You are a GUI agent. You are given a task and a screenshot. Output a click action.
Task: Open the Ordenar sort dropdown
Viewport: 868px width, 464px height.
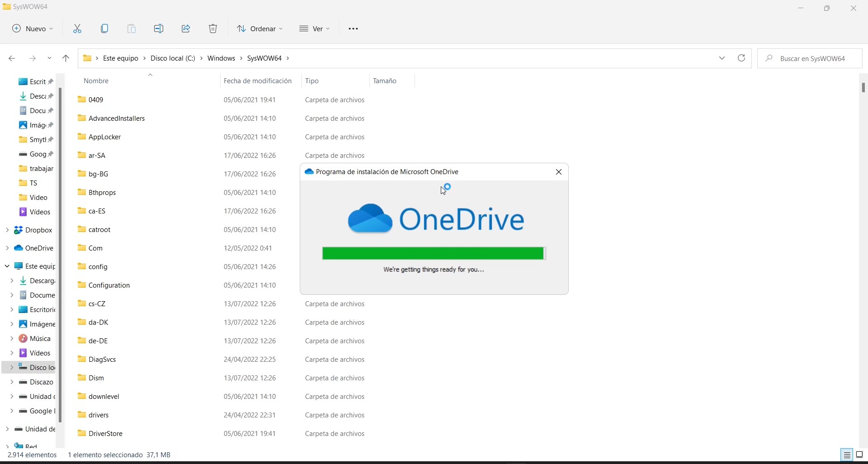260,29
